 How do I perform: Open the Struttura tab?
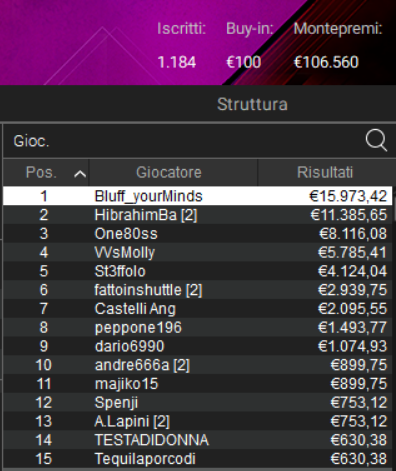tap(252, 104)
